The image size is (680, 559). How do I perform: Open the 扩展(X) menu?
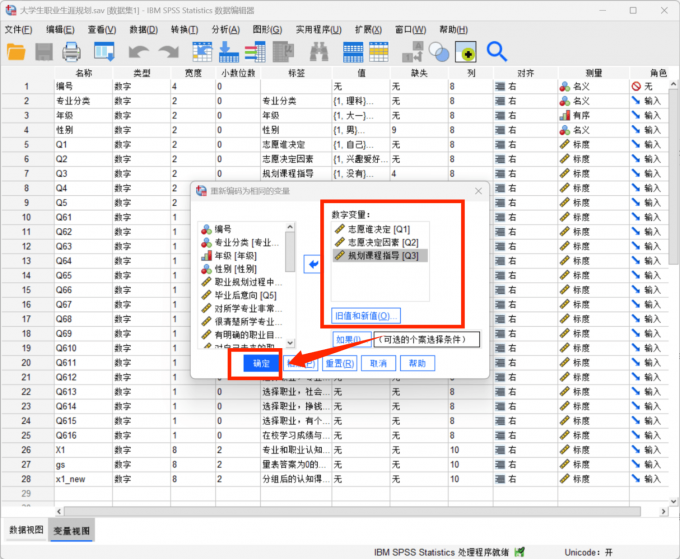point(368,30)
